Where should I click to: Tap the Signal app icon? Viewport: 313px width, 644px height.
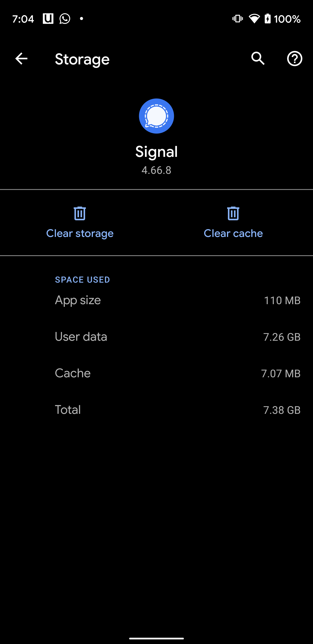coord(156,116)
